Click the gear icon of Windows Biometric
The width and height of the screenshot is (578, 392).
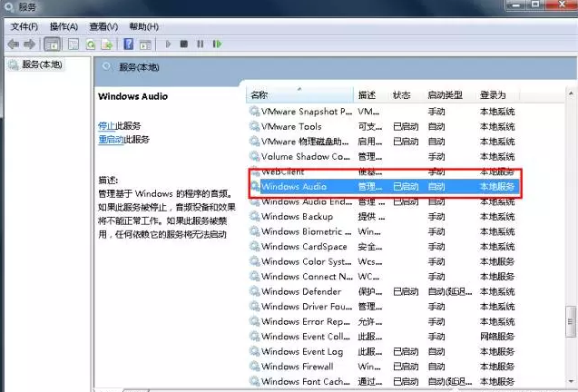[254, 231]
